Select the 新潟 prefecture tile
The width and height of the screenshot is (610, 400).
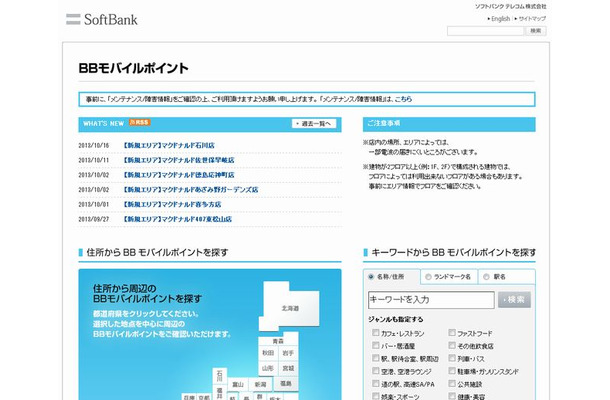pos(260,384)
